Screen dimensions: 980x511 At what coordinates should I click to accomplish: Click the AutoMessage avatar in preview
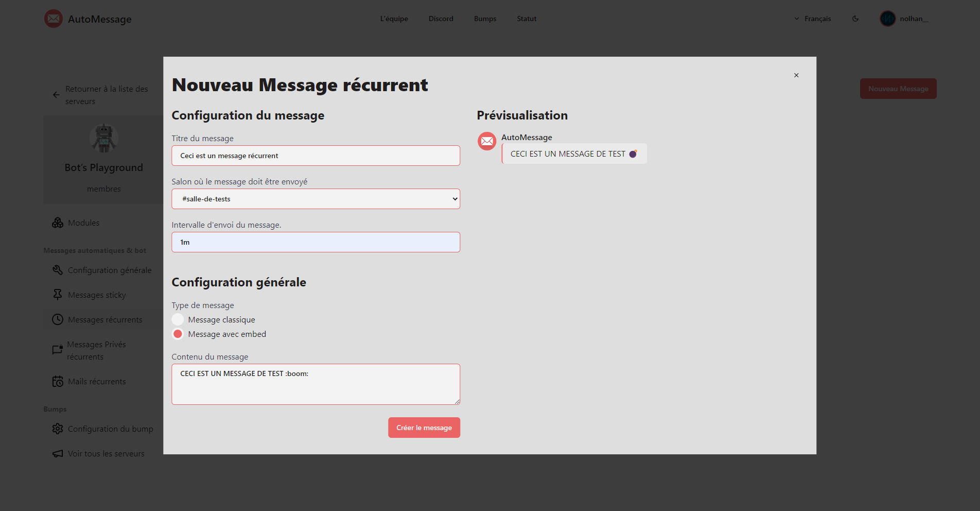pos(487,141)
